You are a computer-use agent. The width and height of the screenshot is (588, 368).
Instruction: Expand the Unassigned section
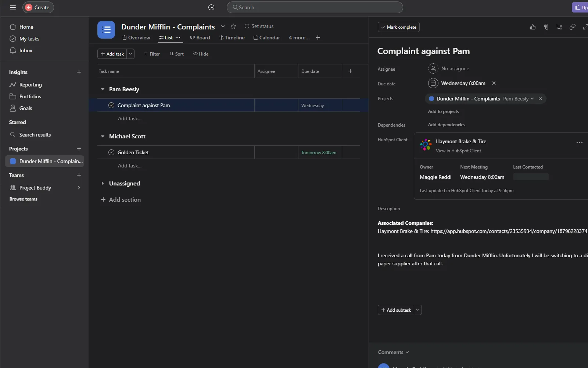[x=103, y=183]
